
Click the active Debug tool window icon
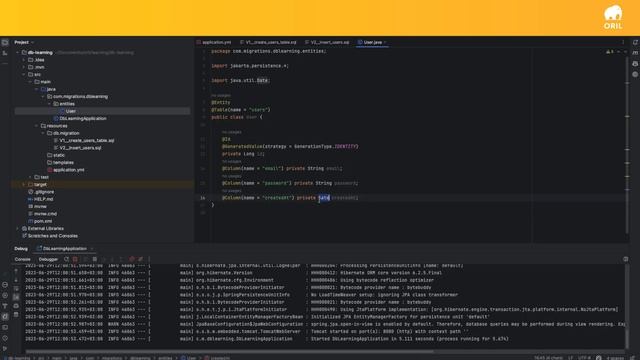(x=5, y=316)
